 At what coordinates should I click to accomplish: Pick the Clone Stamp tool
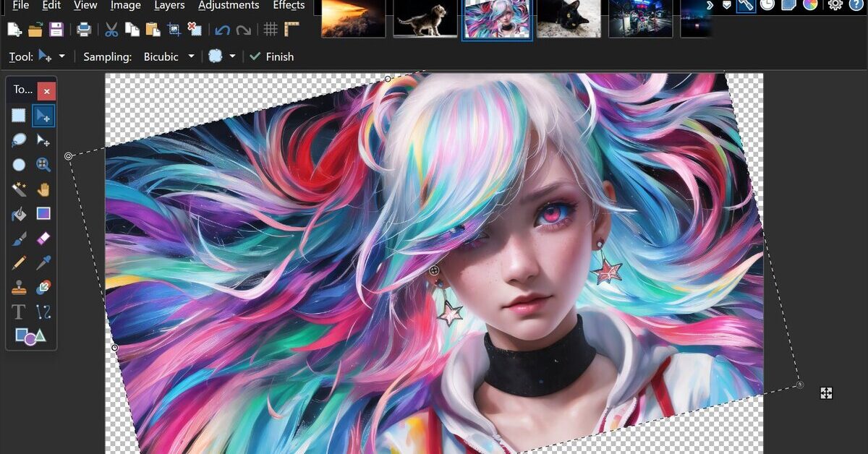click(19, 287)
